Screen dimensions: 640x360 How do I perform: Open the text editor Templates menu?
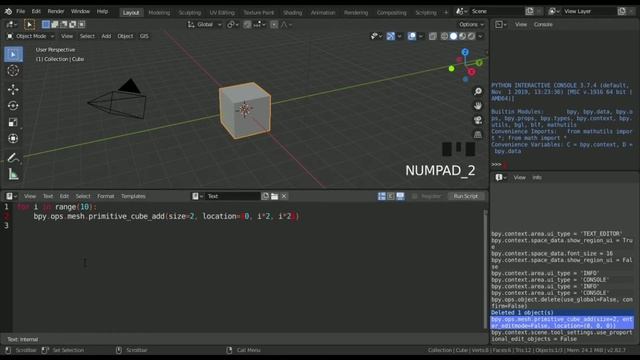click(x=133, y=196)
